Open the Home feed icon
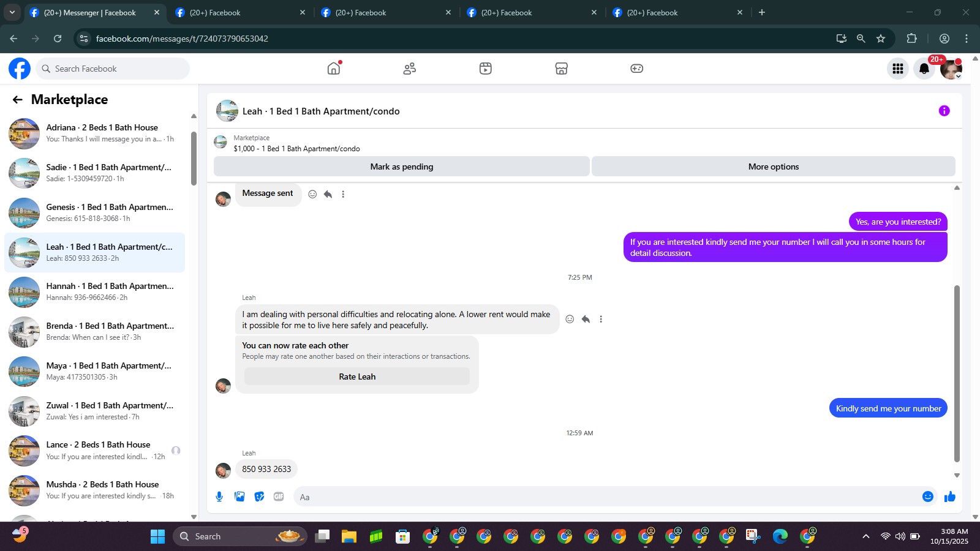Image resolution: width=980 pixels, height=551 pixels. click(334, 68)
